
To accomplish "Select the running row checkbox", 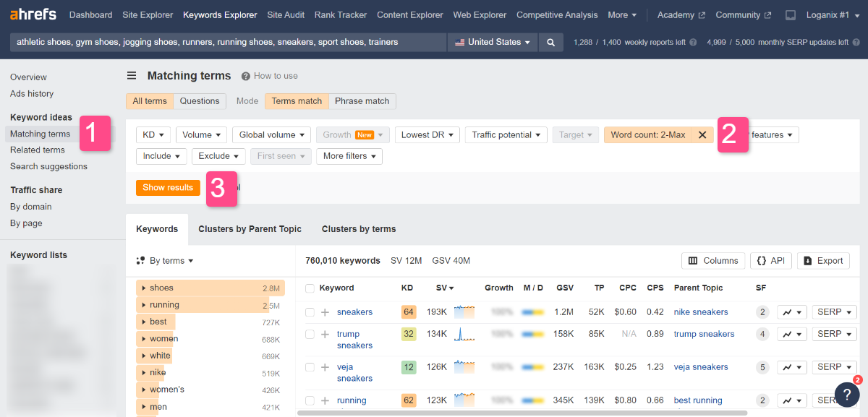I will 310,400.
